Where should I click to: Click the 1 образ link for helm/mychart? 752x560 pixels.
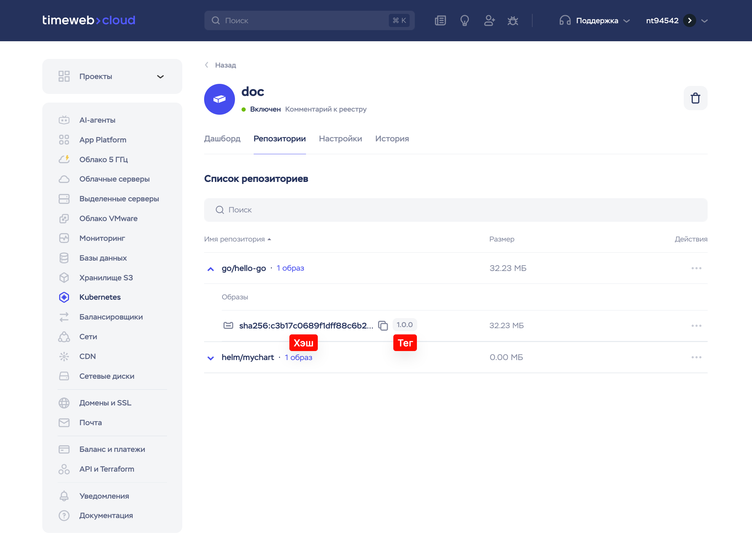click(298, 357)
